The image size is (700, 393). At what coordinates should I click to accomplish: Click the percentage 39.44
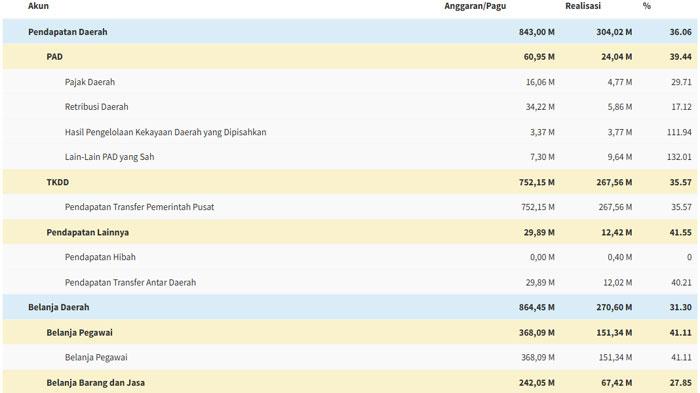(x=680, y=57)
